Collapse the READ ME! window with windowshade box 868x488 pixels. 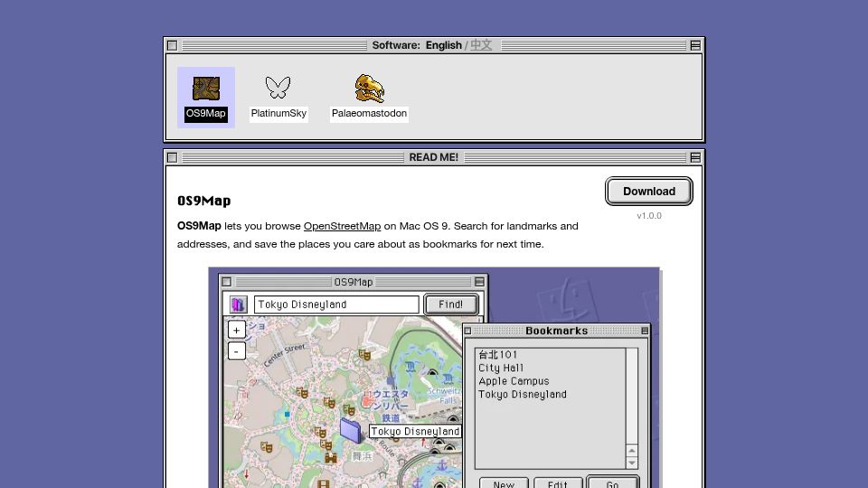click(695, 157)
